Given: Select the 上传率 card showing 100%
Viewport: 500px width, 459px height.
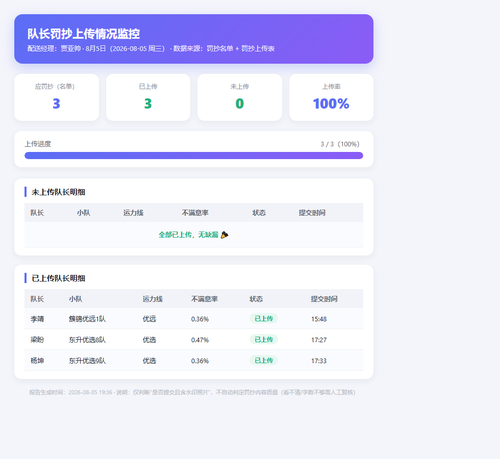Looking at the screenshot, I should (x=331, y=97).
